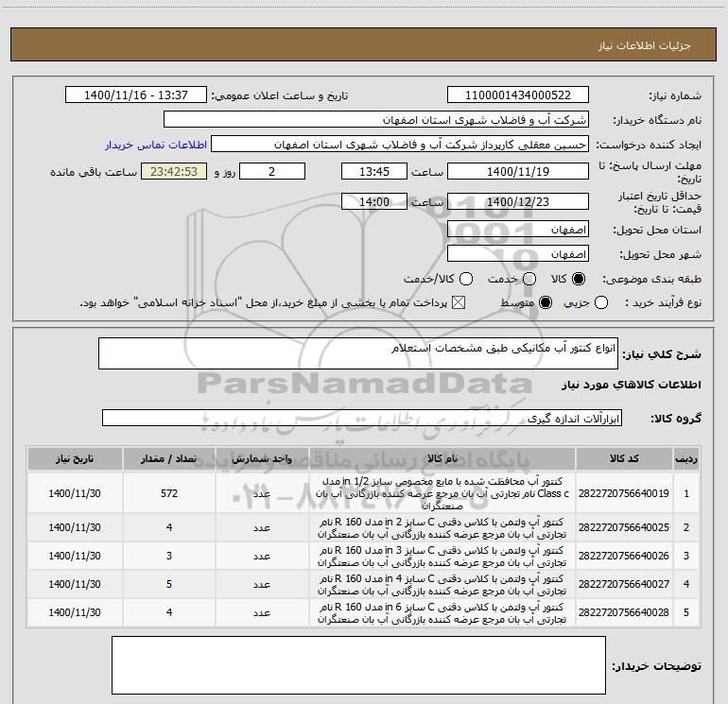This screenshot has height=704, width=728.
Task: Click the request creator name field
Action: click(x=400, y=145)
